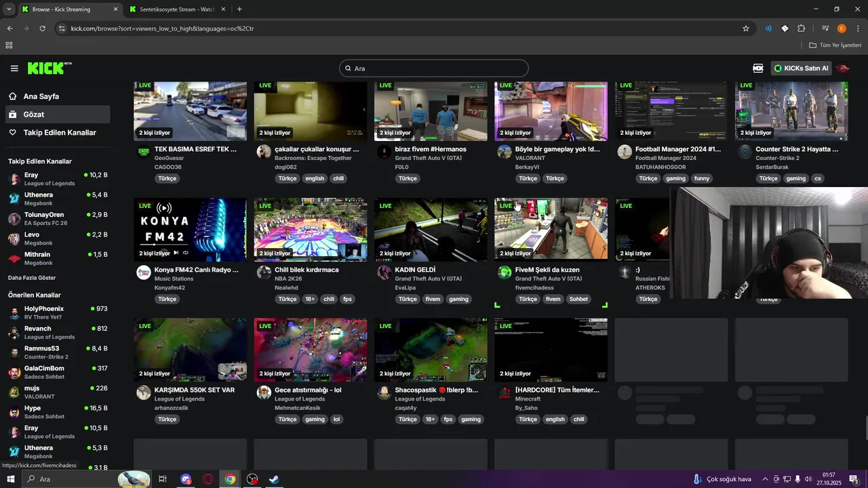Open Chrome apps grid icon

coord(9,45)
